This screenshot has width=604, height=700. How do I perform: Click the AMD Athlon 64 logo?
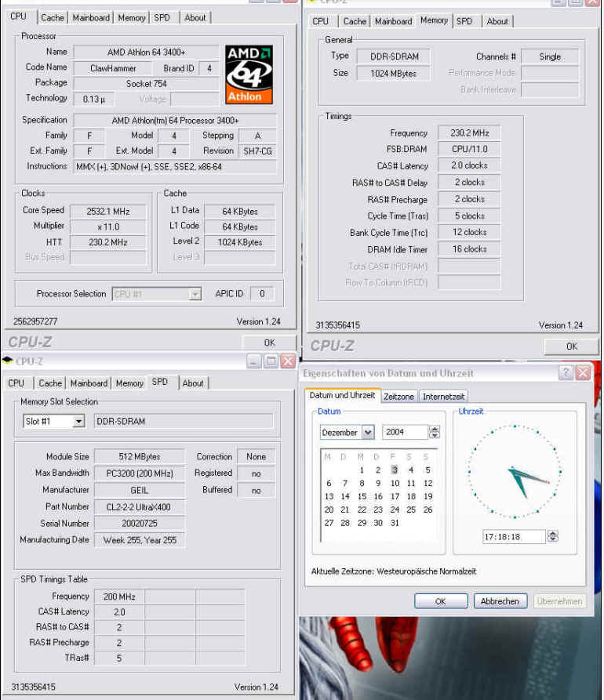(249, 74)
